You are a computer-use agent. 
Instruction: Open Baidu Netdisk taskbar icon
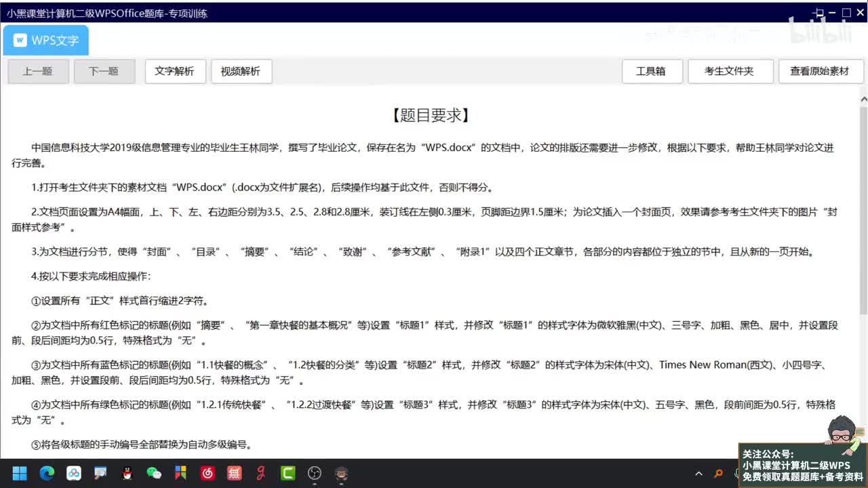coord(73,473)
